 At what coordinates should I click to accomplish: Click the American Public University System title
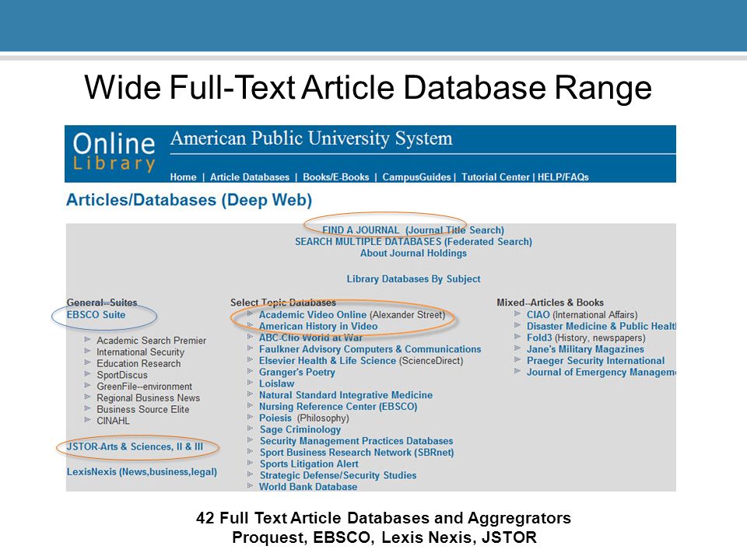pos(311,138)
